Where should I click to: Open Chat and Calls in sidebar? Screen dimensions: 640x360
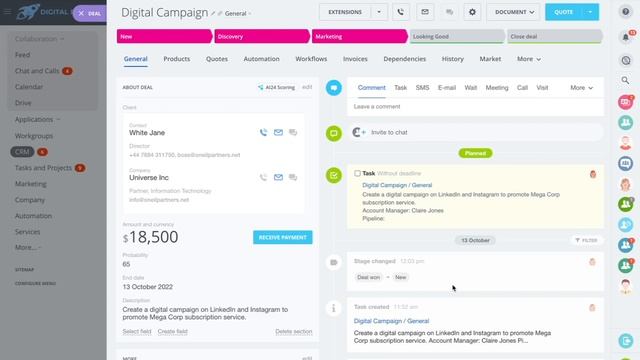pos(37,71)
